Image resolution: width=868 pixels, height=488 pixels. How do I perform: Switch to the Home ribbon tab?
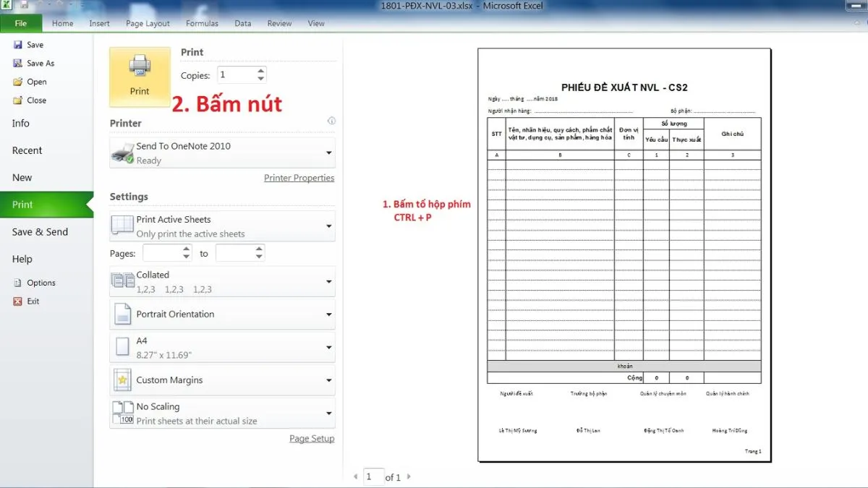pos(62,23)
